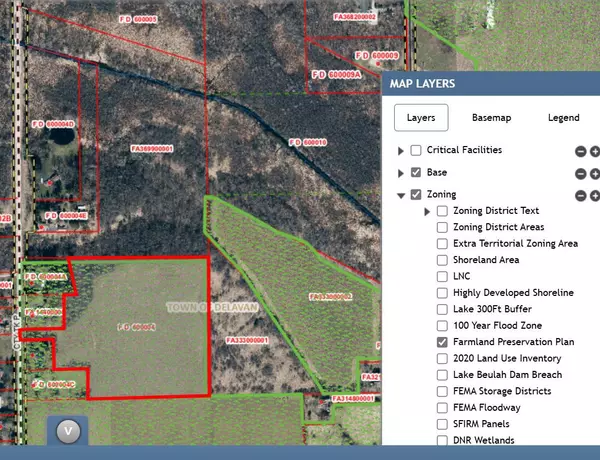Click parcel label FA369900001 on map
The image size is (600, 460).
[x=152, y=148]
